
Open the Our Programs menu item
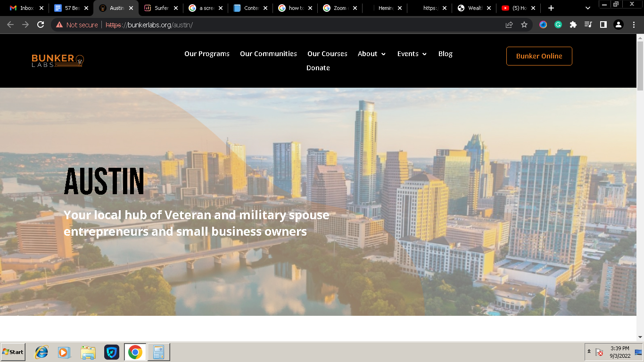[x=207, y=54]
